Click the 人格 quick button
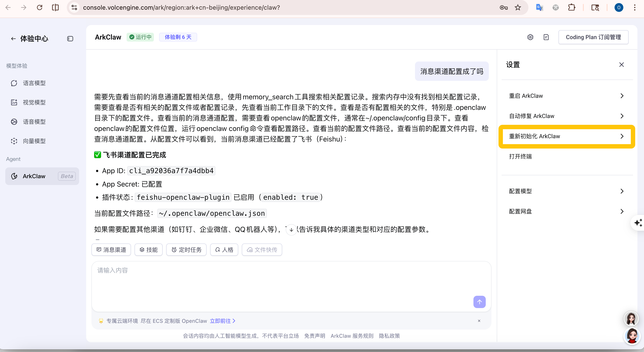The height and width of the screenshot is (352, 644). (x=224, y=250)
